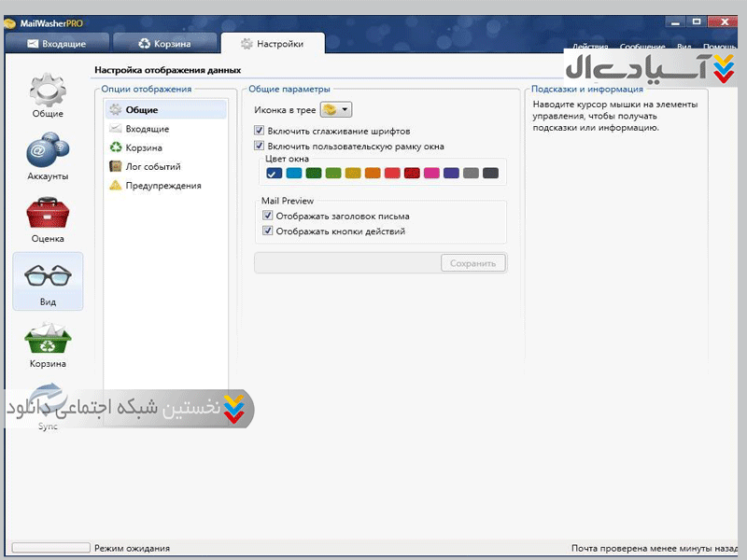Click the Вид glasses icon
This screenshot has height=560, width=747.
(47, 280)
